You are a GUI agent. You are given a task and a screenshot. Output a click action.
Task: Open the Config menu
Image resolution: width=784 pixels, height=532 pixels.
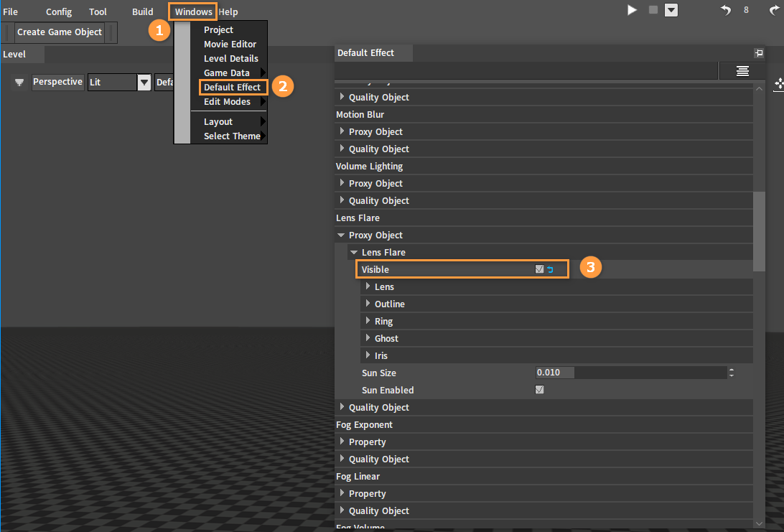click(59, 11)
